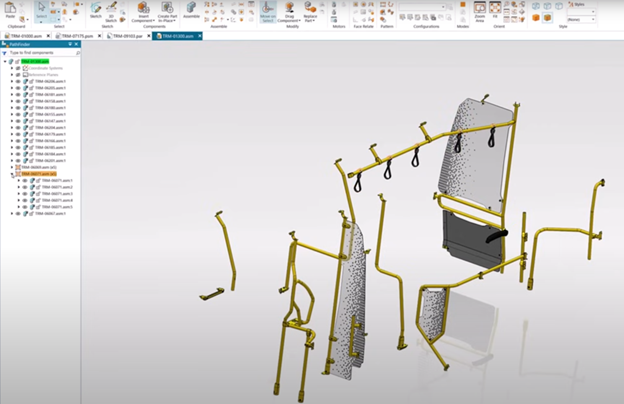Choose Create Part In-Place
624x404 pixels.
pyautogui.click(x=165, y=8)
